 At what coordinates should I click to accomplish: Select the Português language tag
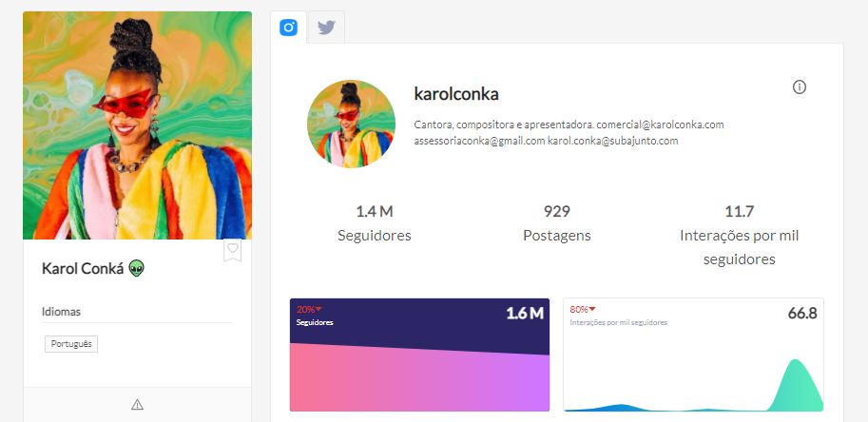tap(71, 344)
